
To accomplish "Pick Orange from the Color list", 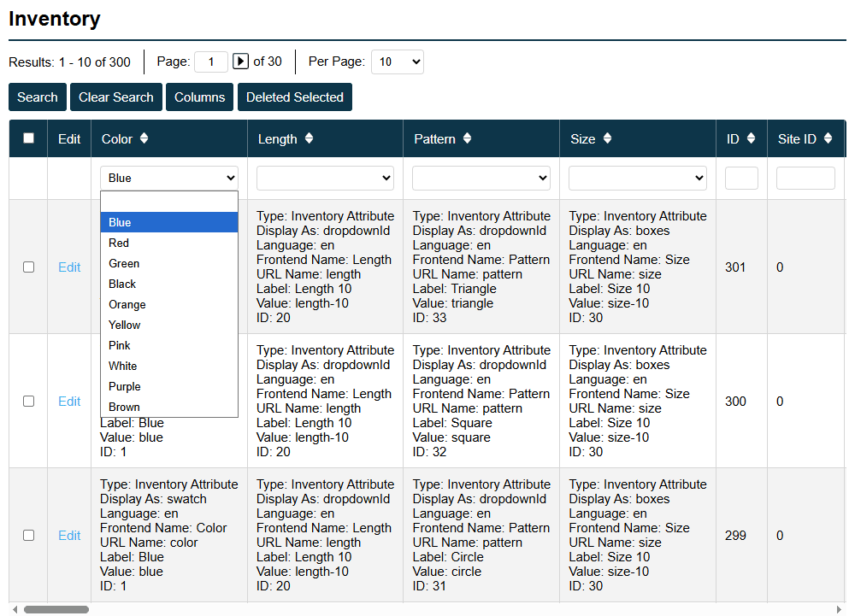I will [x=169, y=304].
